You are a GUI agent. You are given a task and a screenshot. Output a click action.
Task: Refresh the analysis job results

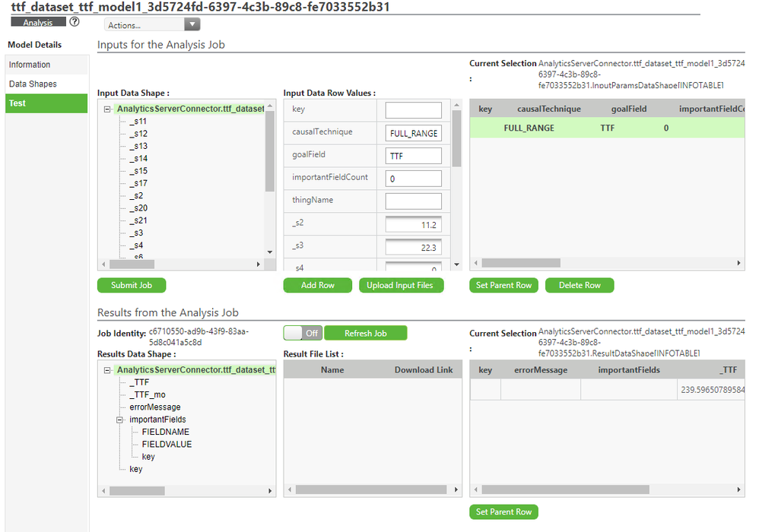(365, 333)
